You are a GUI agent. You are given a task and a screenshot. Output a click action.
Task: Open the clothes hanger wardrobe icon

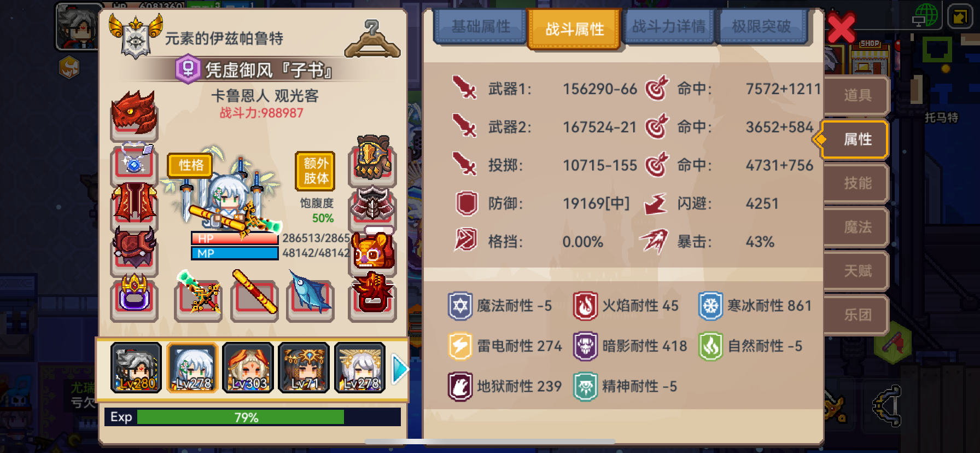pos(372,39)
